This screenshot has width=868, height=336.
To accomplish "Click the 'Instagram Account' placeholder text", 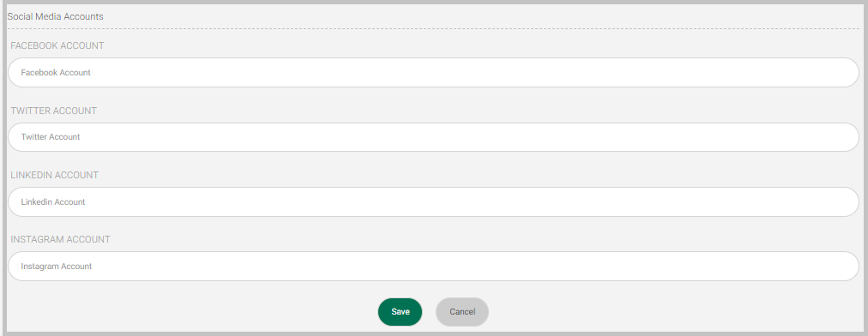I will (57, 267).
